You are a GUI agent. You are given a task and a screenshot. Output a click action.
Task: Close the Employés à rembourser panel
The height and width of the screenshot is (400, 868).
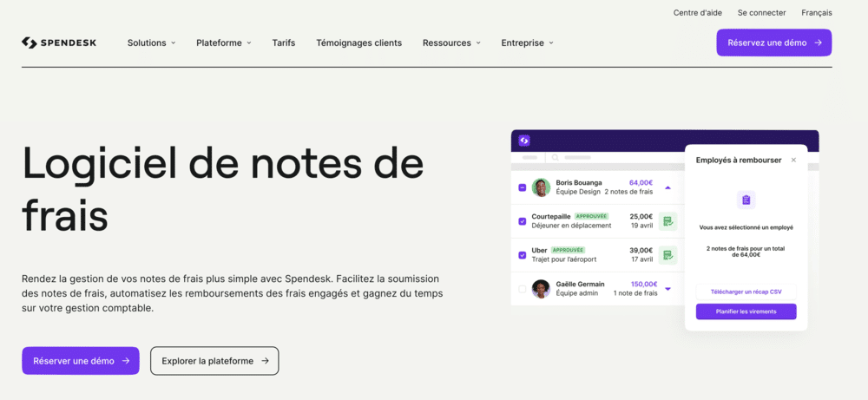click(x=793, y=161)
